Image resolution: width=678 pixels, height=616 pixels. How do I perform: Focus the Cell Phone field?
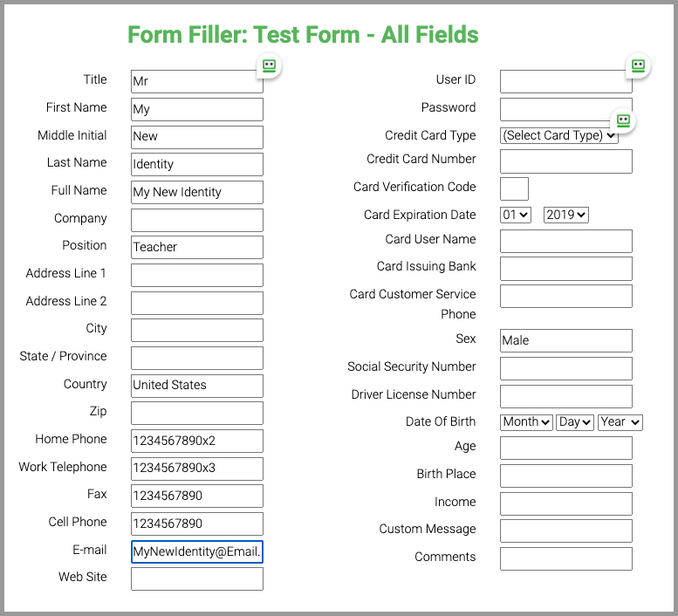[x=196, y=524]
